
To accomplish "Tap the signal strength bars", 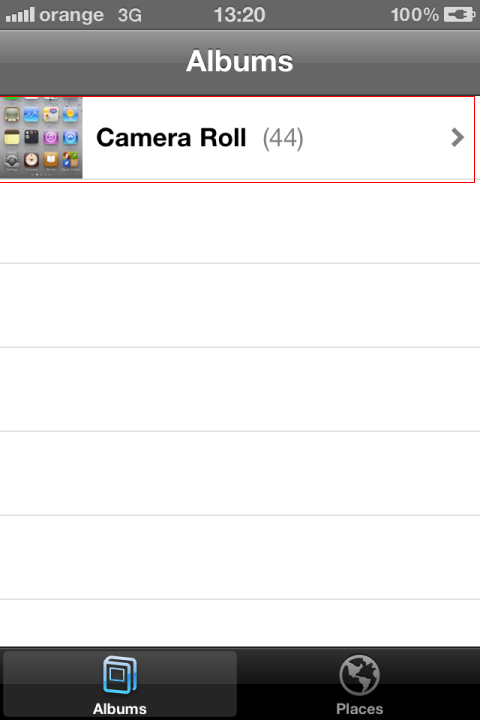I will click(20, 15).
